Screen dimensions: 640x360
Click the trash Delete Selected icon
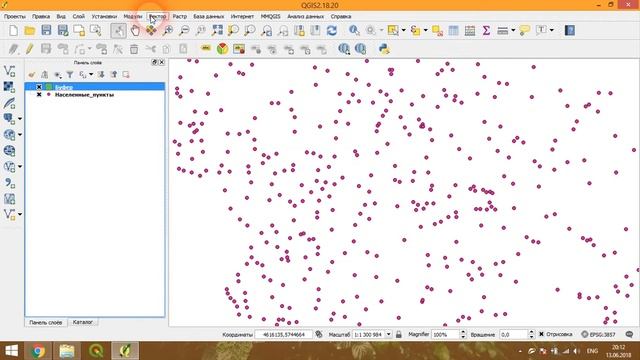click(134, 49)
